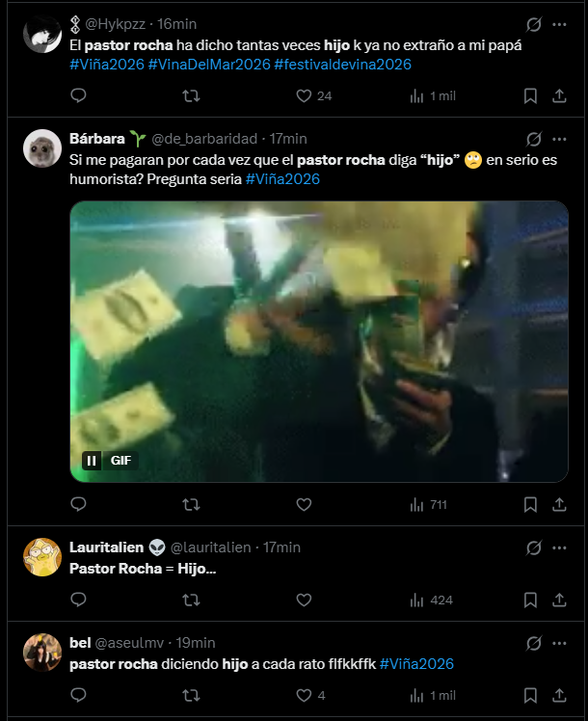Open more options on bel's tweet
Screen dimensions: 588x721
[x=560, y=642]
